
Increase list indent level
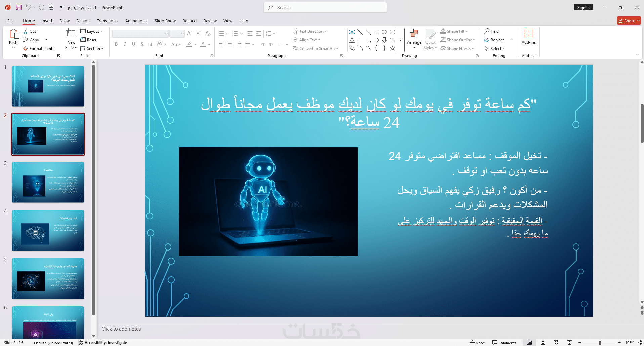pos(259,33)
